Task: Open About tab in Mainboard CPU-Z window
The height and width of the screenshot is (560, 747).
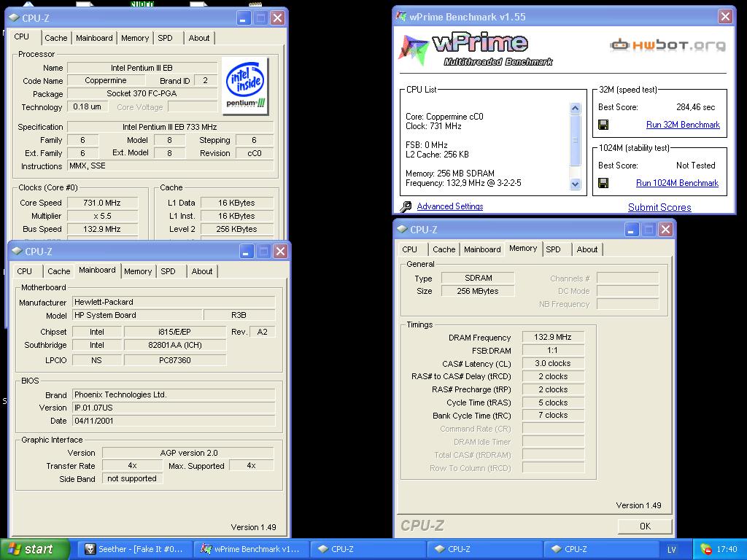Action: 201,271
